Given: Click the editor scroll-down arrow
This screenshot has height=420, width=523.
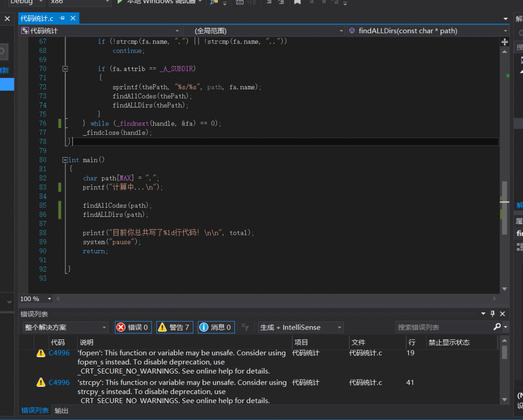Looking at the screenshot, I should [x=505, y=289].
